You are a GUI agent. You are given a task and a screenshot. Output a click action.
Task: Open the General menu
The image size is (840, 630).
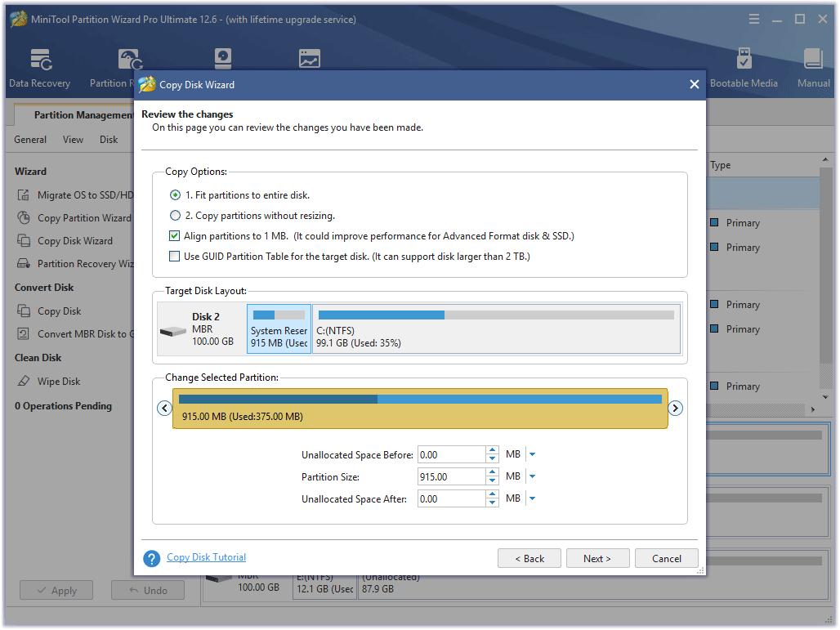point(30,140)
